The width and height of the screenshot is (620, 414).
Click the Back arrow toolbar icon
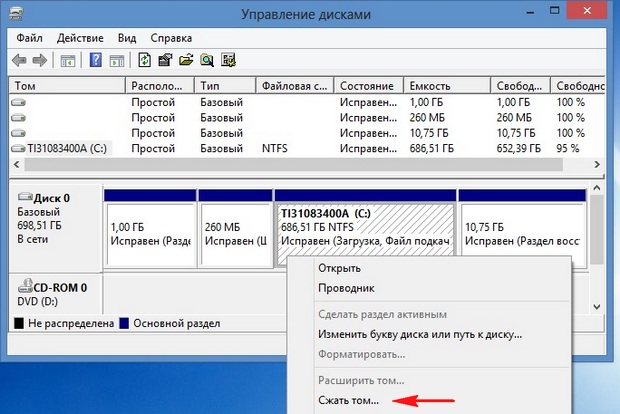click(x=19, y=60)
